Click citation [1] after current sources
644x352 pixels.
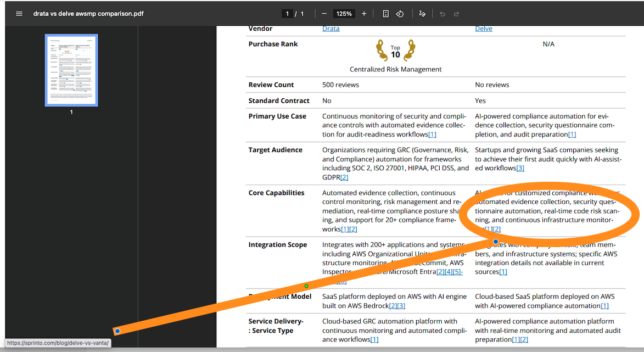click(x=503, y=272)
